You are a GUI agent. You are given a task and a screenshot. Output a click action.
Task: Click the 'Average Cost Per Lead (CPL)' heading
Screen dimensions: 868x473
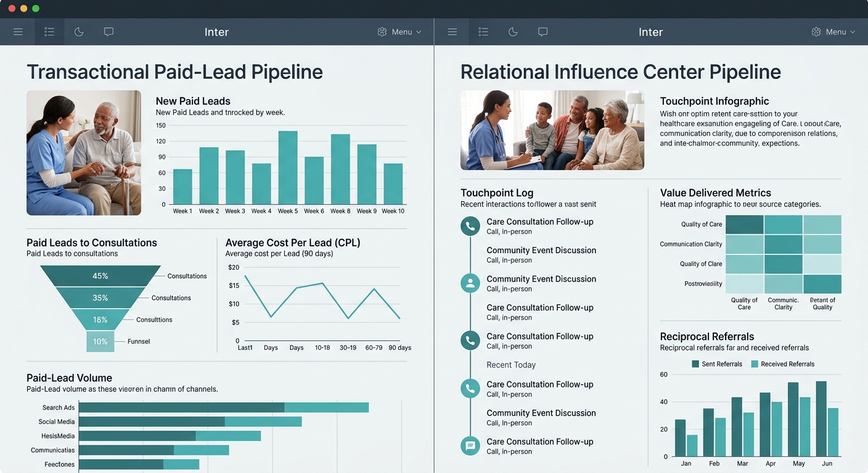click(x=293, y=243)
